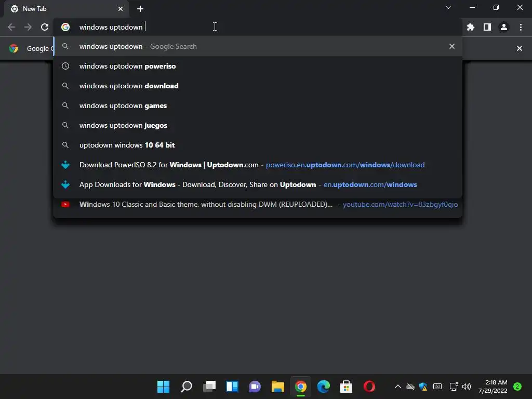Open the notification badge showing 2

(517, 387)
